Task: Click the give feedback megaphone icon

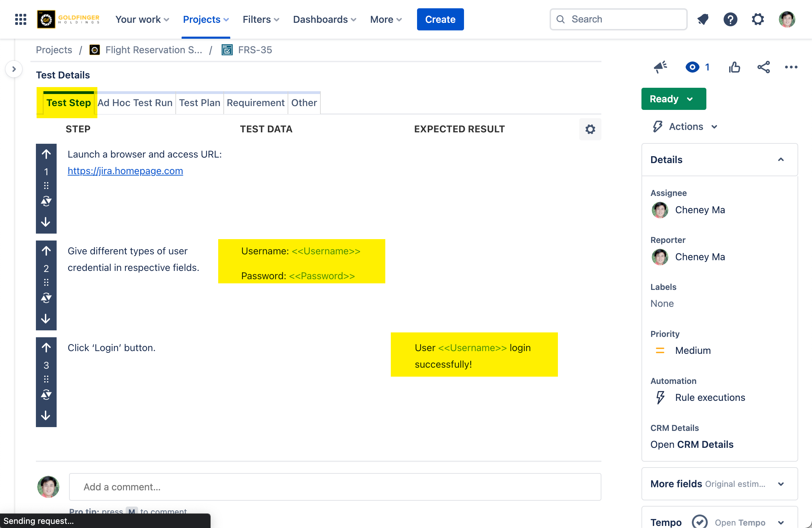Action: pyautogui.click(x=660, y=67)
